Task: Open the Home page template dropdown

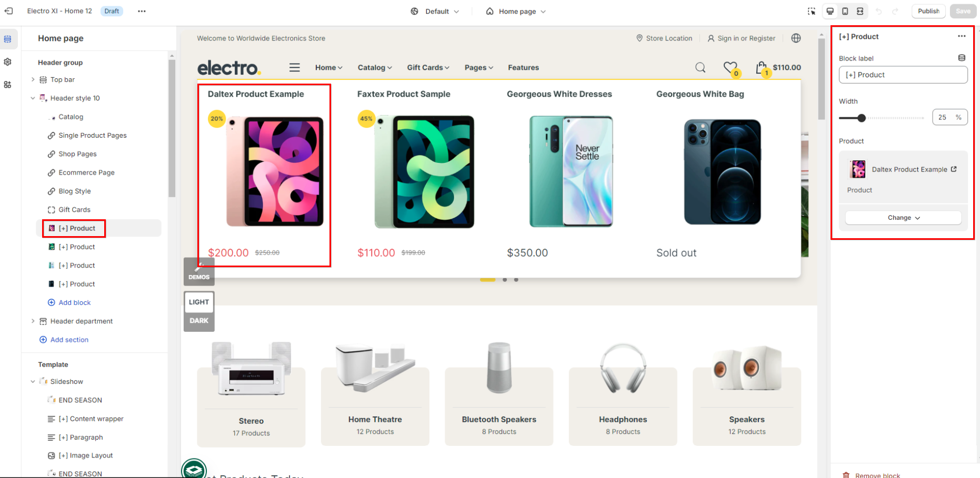Action: click(x=516, y=11)
